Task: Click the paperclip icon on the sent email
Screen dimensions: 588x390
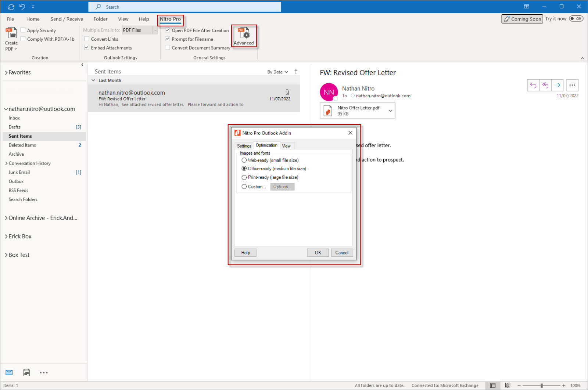Action: [287, 92]
